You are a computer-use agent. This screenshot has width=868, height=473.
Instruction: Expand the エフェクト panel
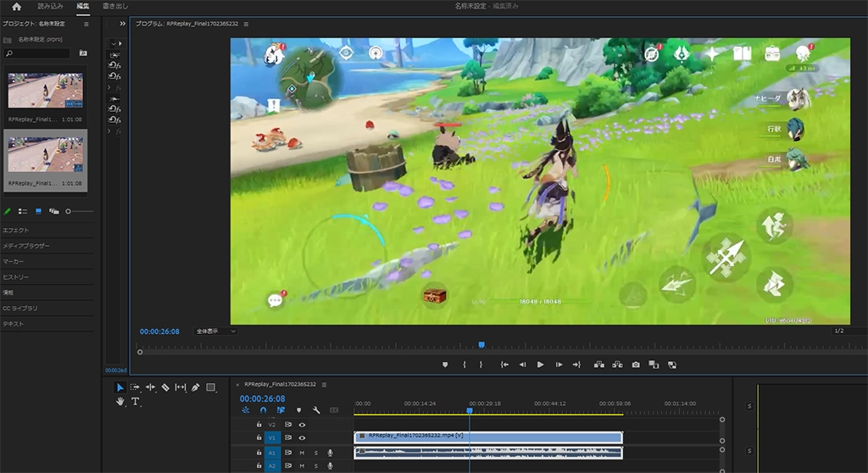pyautogui.click(x=15, y=230)
